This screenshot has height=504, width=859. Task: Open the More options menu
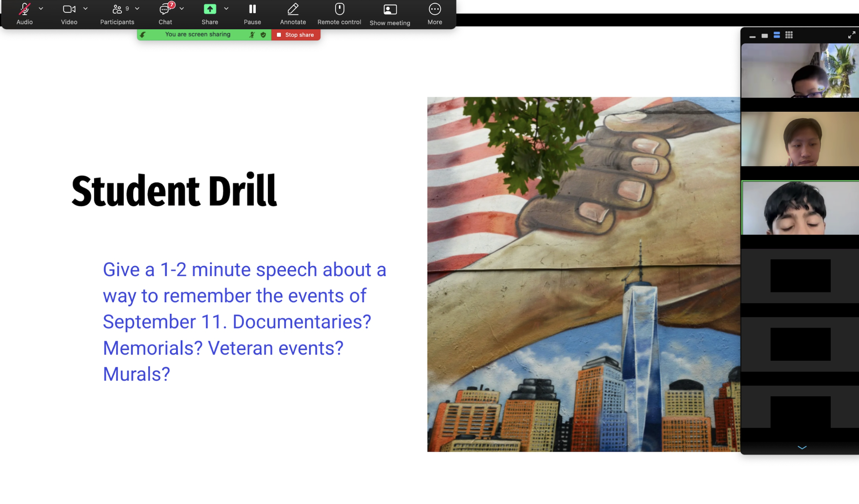[x=435, y=10]
